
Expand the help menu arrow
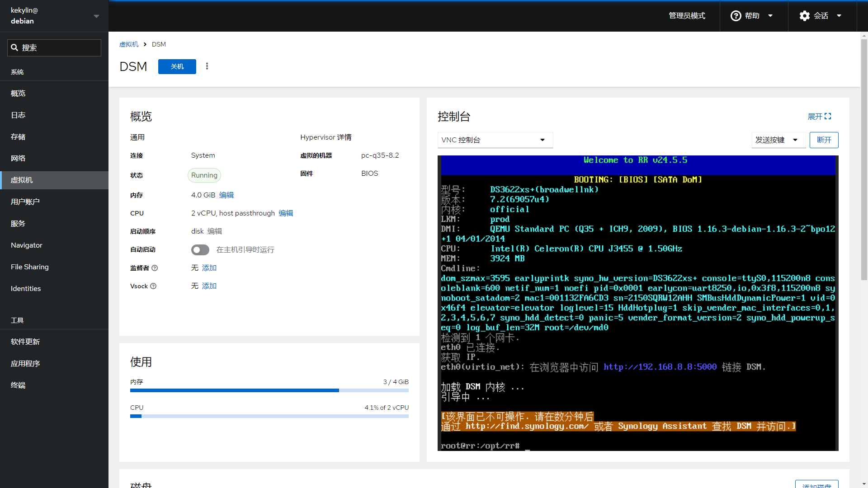[770, 16]
